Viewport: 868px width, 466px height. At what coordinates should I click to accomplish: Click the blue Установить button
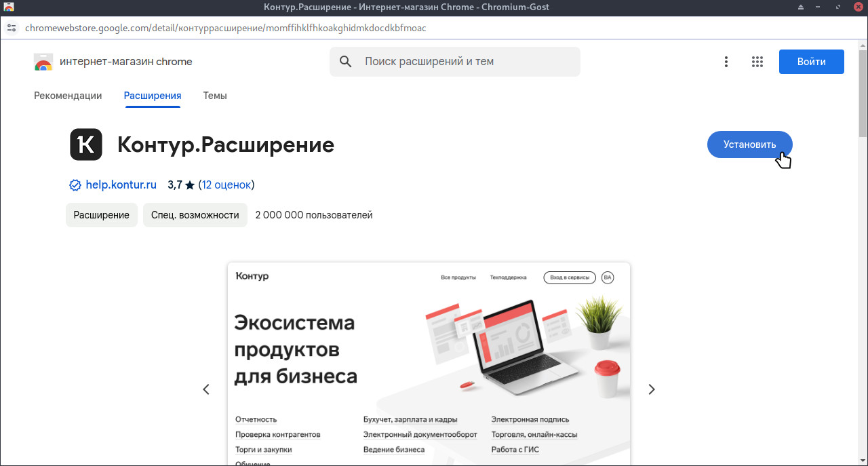(749, 144)
